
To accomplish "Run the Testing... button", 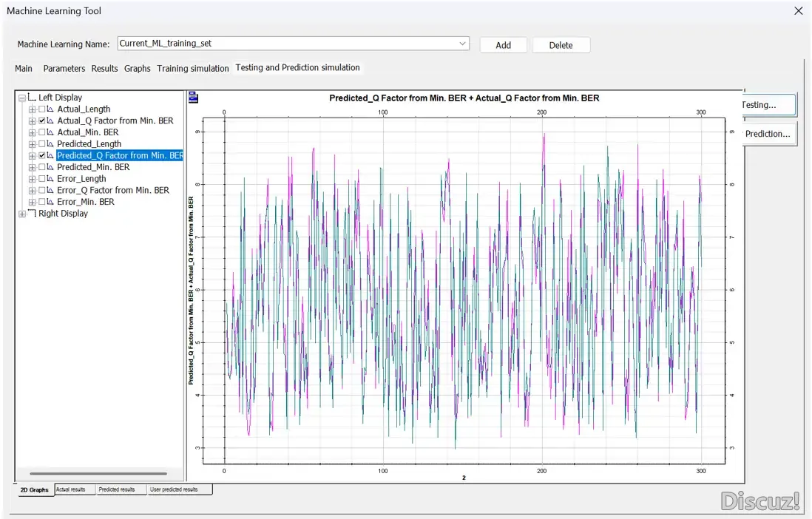I will point(769,105).
